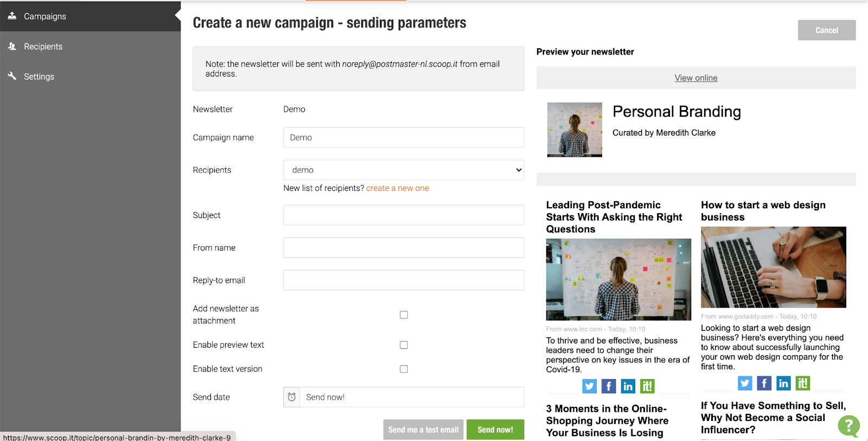The width and height of the screenshot is (868, 441).
Task: Share Post-Pandemic article on Twitter
Action: [590, 386]
